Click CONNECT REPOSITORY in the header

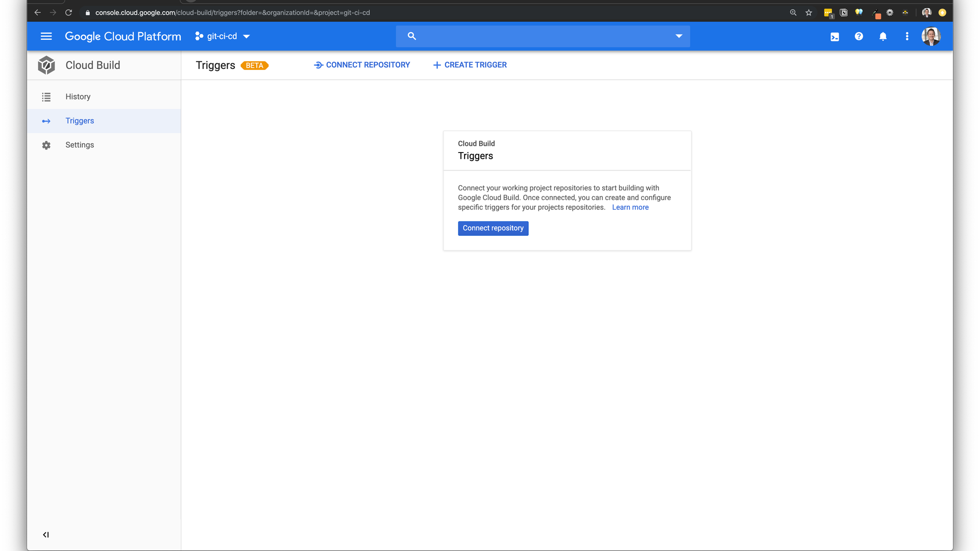[362, 65]
